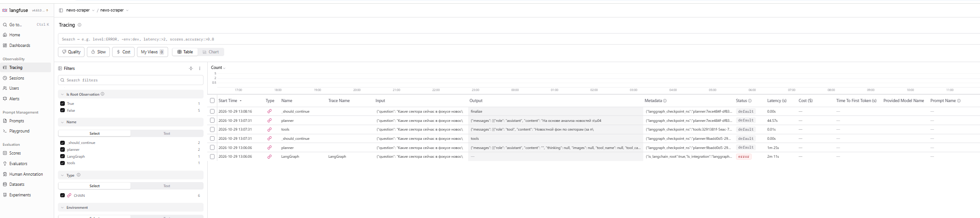Click the 2m 11s latency cell
The width and height of the screenshot is (980, 218).
click(x=772, y=157)
